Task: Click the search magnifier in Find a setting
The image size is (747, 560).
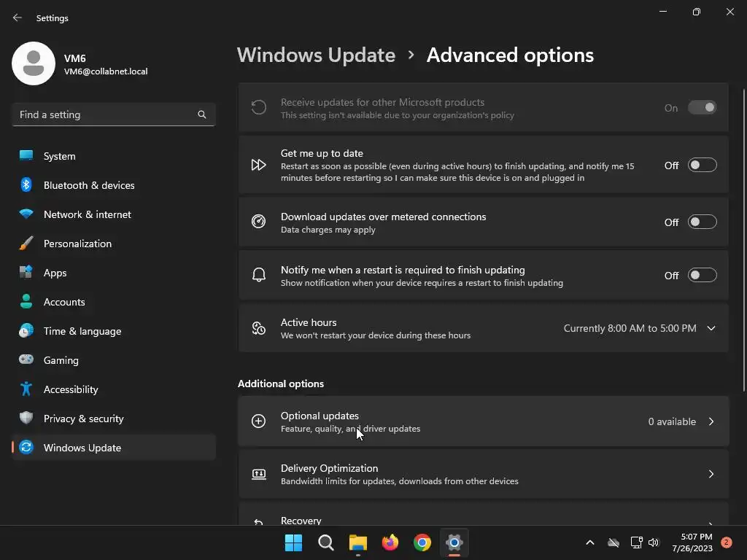Action: [x=202, y=114]
